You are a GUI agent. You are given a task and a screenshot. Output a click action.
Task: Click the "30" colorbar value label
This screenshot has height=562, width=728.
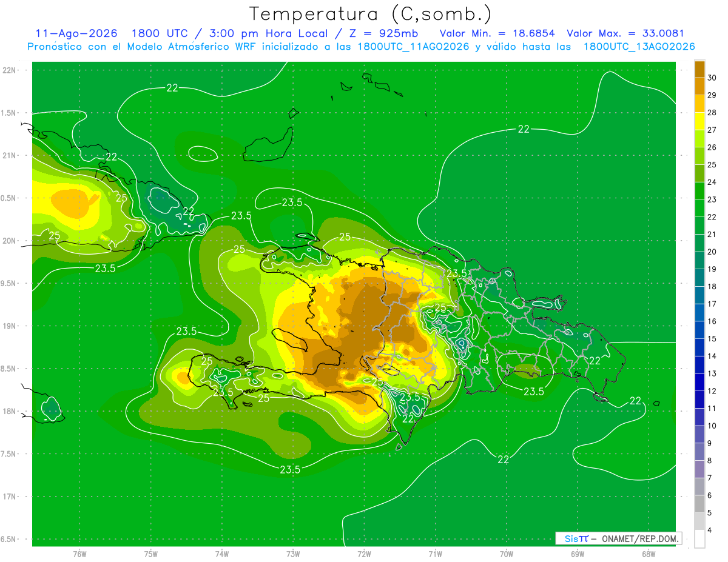pyautogui.click(x=712, y=78)
